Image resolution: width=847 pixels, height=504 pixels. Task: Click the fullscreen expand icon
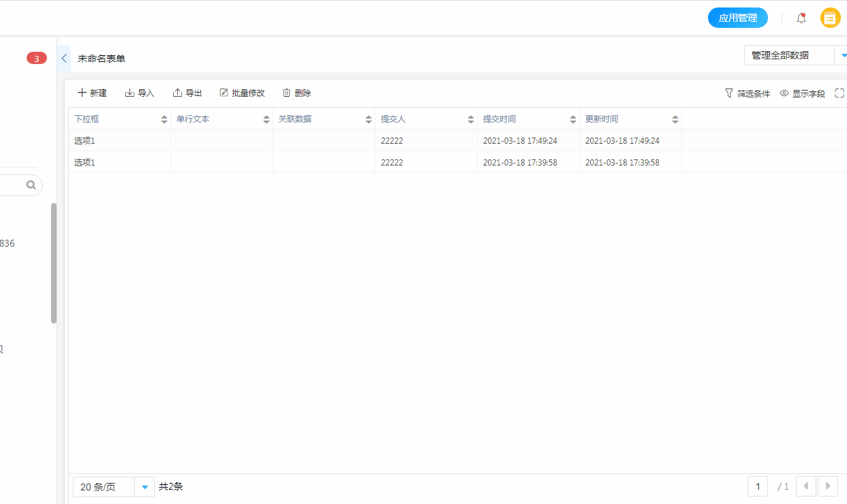tap(840, 93)
